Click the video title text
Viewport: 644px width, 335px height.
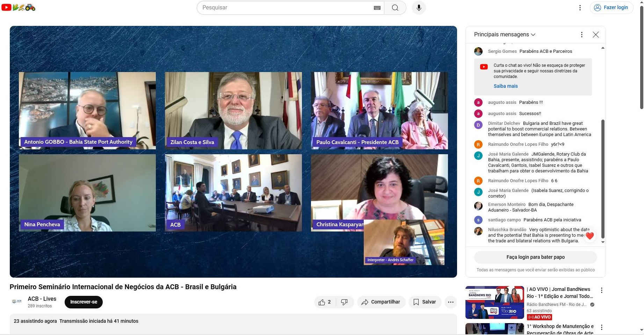click(x=123, y=287)
